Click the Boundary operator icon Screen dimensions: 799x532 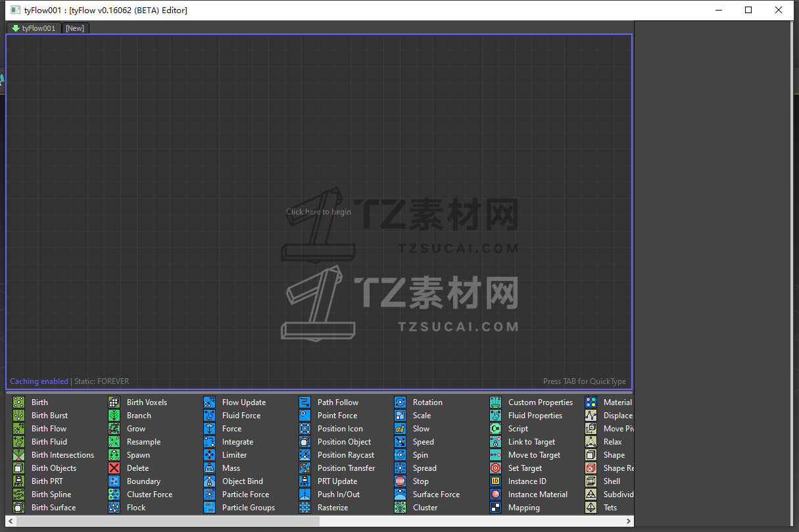114,481
